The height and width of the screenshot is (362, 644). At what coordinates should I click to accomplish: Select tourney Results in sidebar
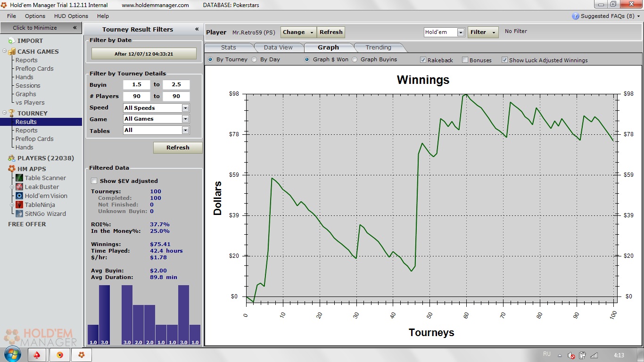[41, 122]
